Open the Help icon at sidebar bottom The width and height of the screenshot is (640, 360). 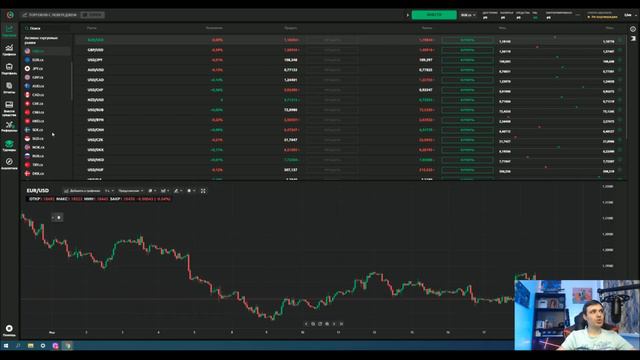tap(9, 330)
